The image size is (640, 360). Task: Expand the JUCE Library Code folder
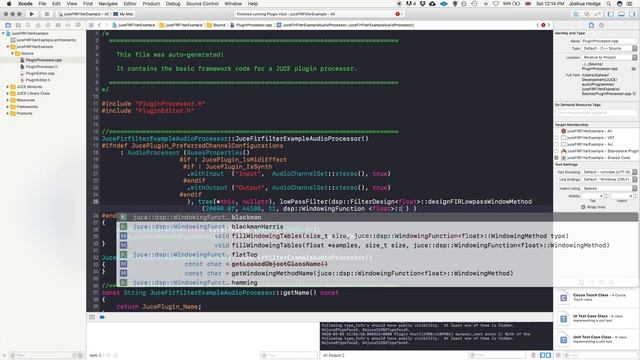[8, 93]
